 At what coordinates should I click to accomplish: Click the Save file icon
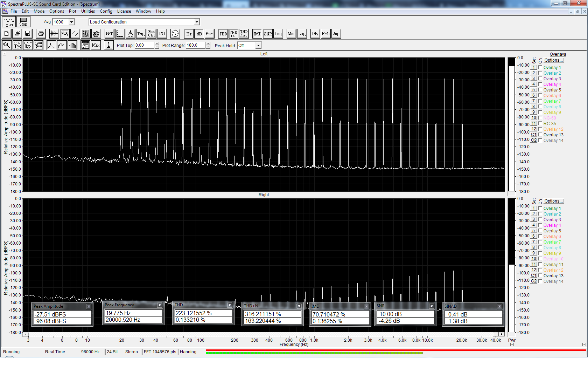(x=28, y=34)
